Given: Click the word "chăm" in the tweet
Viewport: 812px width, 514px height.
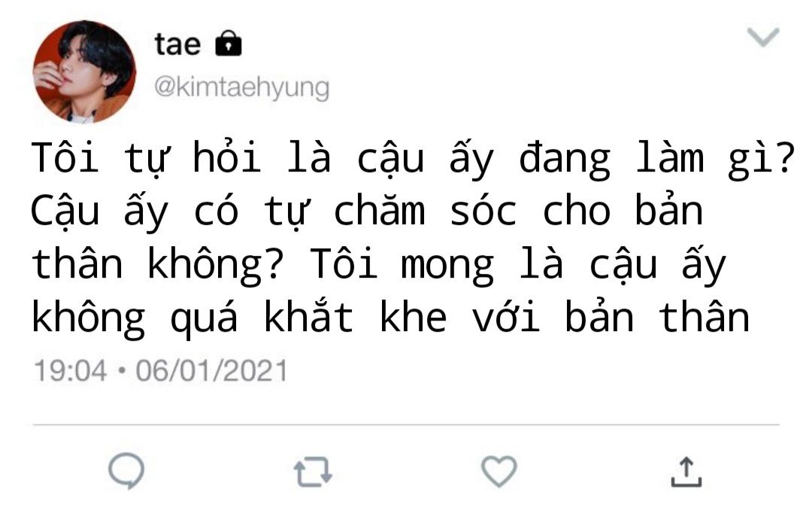Looking at the screenshot, I should click(x=379, y=211).
